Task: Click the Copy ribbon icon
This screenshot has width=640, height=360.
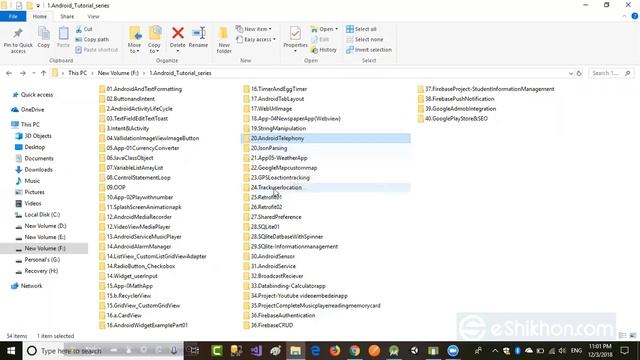Action: [x=44, y=38]
